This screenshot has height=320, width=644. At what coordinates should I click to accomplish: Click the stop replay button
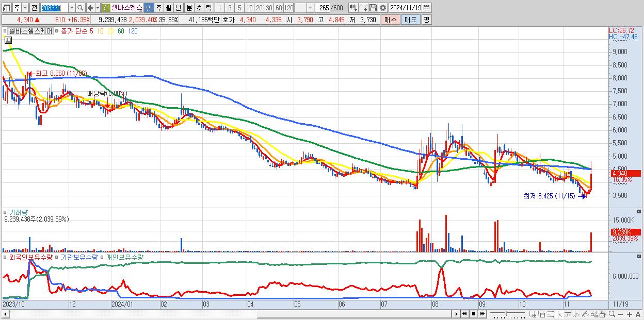(x=473, y=314)
